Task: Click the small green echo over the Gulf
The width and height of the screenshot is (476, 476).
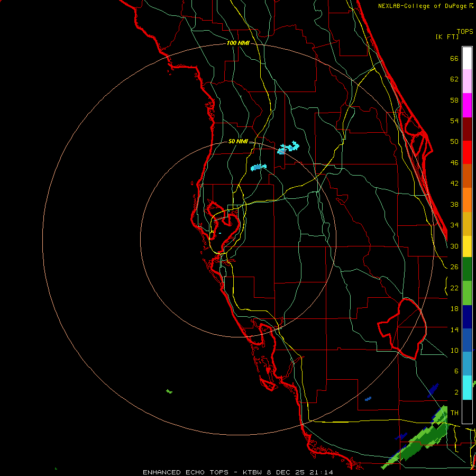Action: pos(169,391)
